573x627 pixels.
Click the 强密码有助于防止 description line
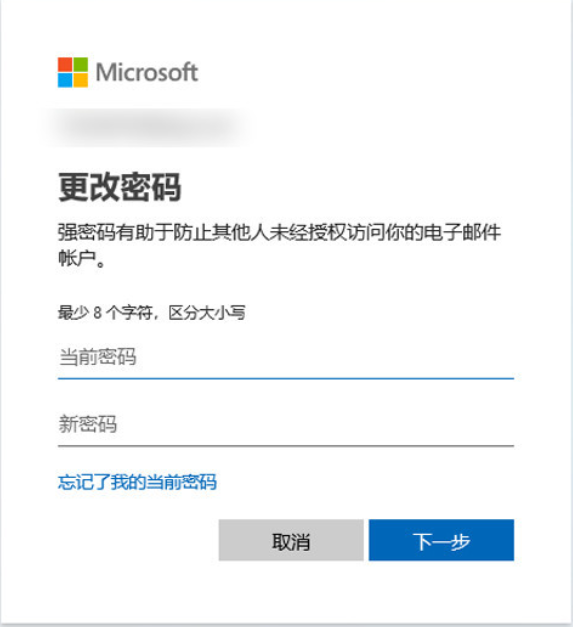click(x=279, y=232)
